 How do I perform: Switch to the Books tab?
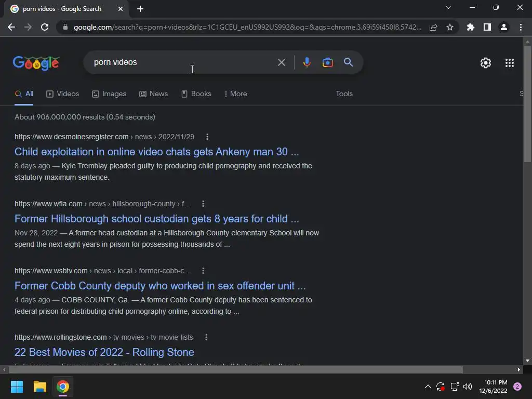pos(196,94)
